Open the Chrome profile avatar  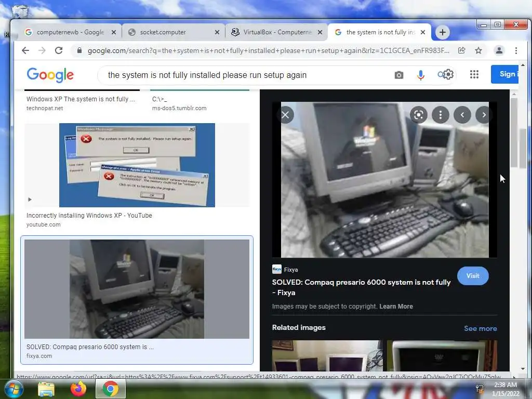tap(499, 50)
